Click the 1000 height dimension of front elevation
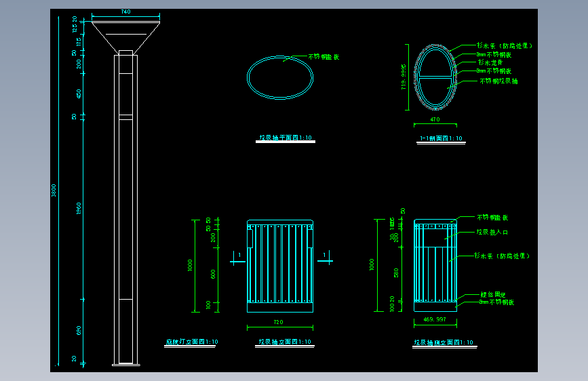The height and width of the screenshot is (381, 588). pos(190,265)
